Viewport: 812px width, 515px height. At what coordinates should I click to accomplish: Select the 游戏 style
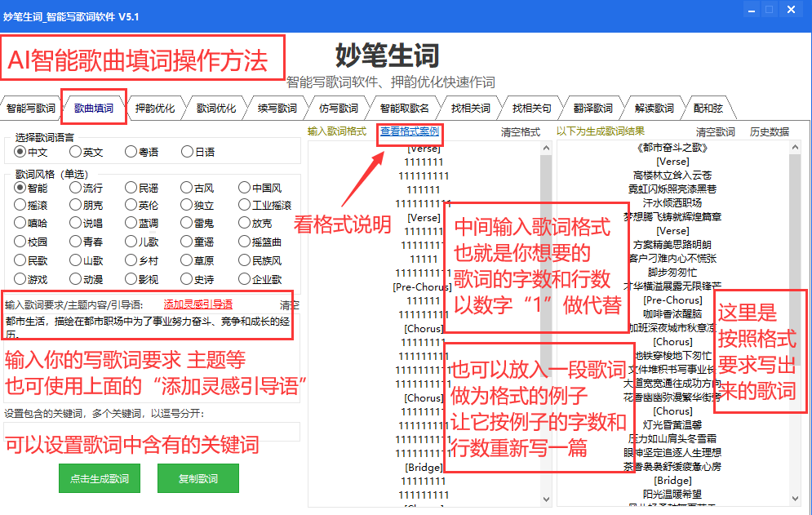[x=30, y=279]
